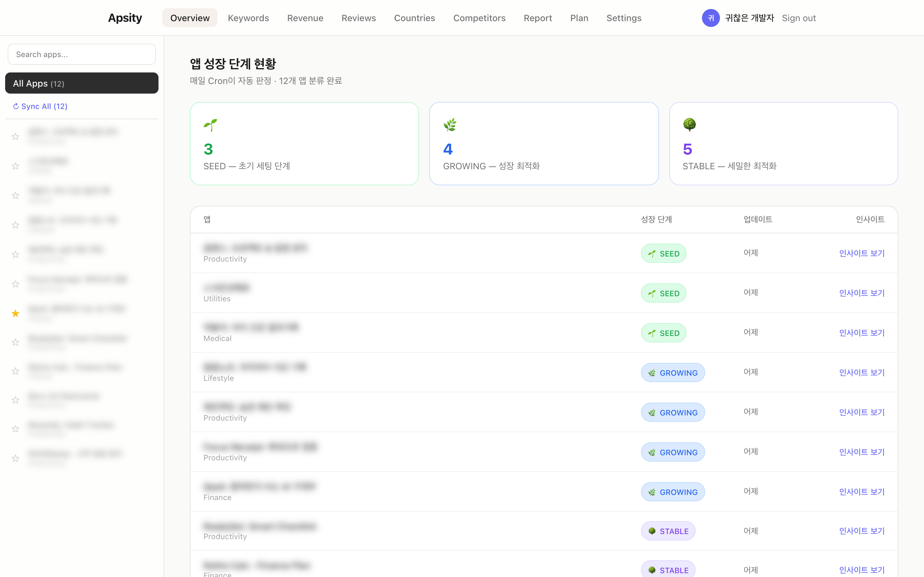Viewport: 924px width, 577px height.
Task: View insights for the Medical app row
Action: click(861, 332)
